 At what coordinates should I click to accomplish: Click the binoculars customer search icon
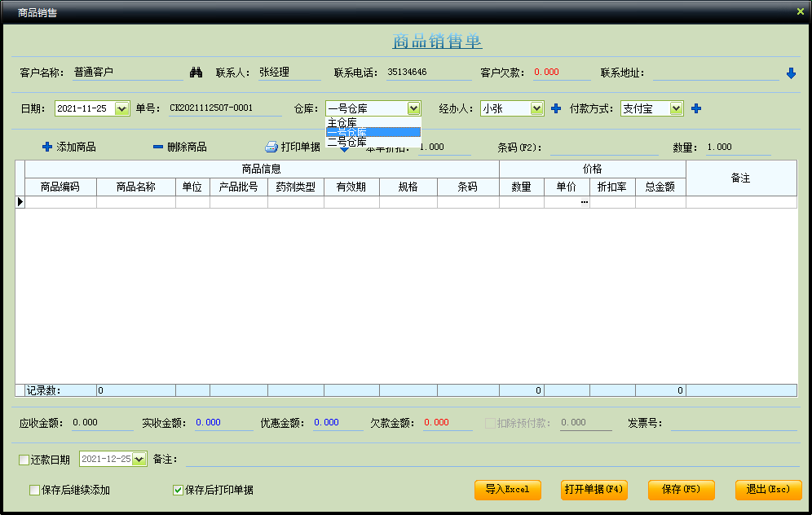(x=196, y=73)
